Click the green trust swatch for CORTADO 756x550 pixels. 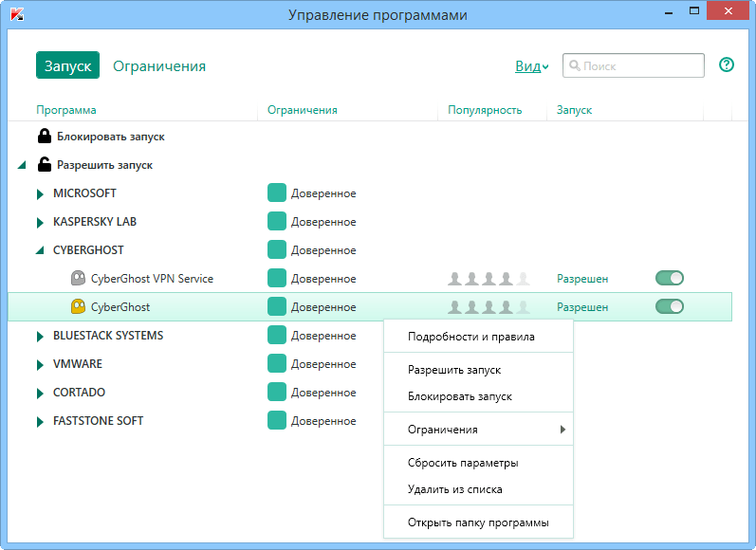tap(277, 392)
